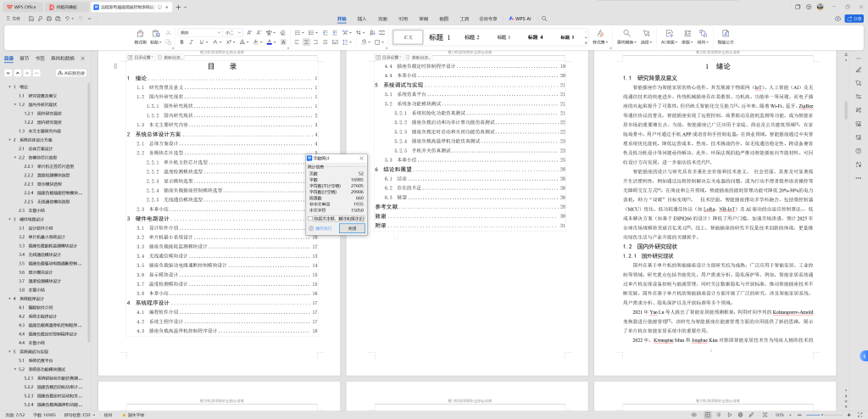Enable the include text boxes and footnotes checkbox
This screenshot has width=868, height=419.
pyautogui.click(x=310, y=218)
